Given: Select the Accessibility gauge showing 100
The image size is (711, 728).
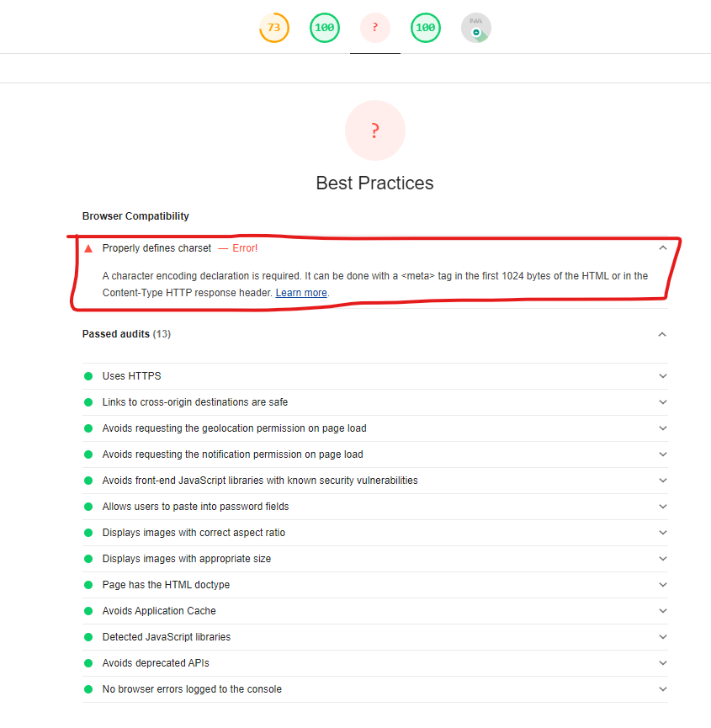Looking at the screenshot, I should click(325, 28).
